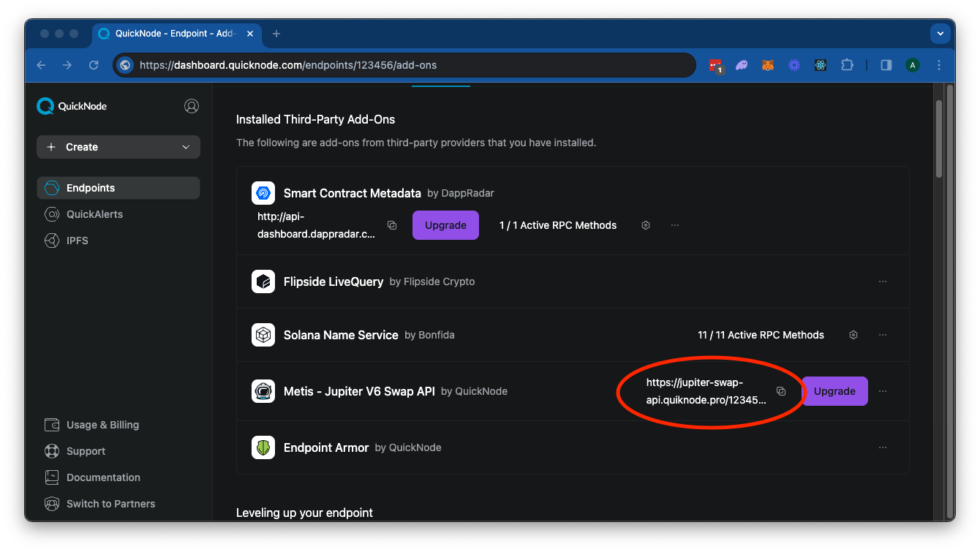This screenshot has height=552, width=980.
Task: Click the api-dashboard.dappradar URL text
Action: (x=317, y=225)
